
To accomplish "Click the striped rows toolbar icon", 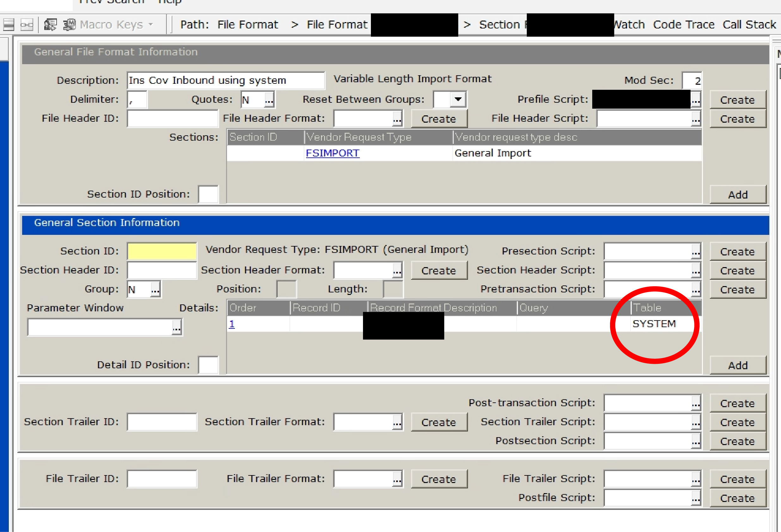I will (x=9, y=25).
